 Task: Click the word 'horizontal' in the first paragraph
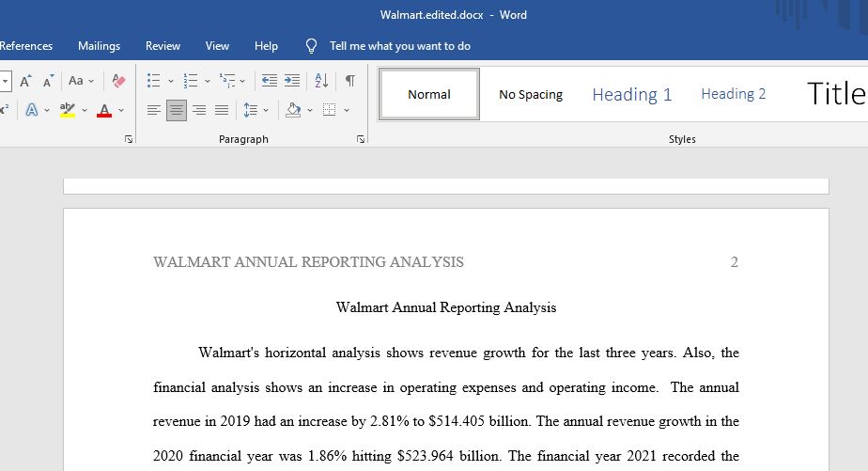(x=295, y=353)
